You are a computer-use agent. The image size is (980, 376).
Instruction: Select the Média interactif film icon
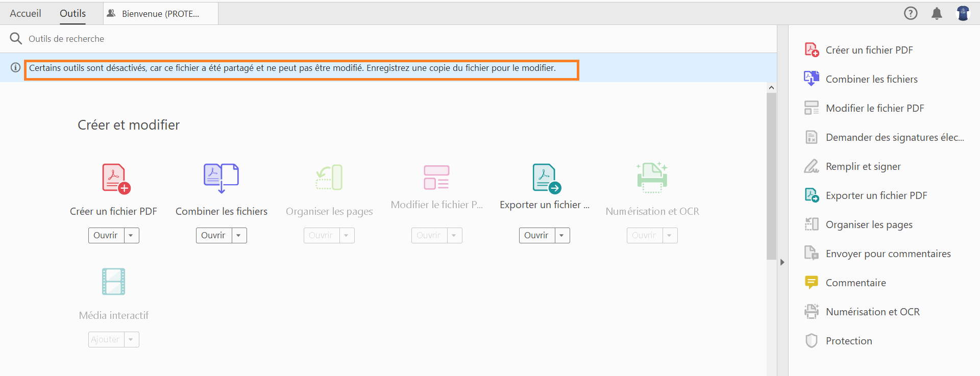(x=113, y=282)
